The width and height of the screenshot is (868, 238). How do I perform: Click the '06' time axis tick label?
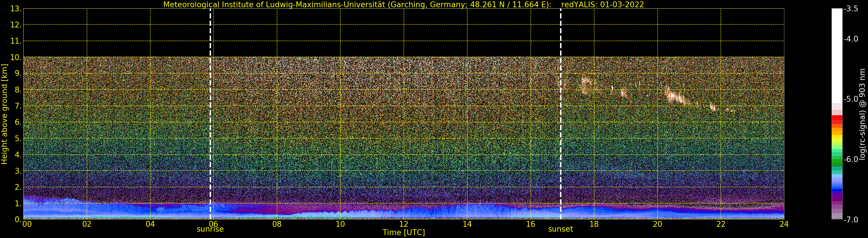(x=214, y=224)
